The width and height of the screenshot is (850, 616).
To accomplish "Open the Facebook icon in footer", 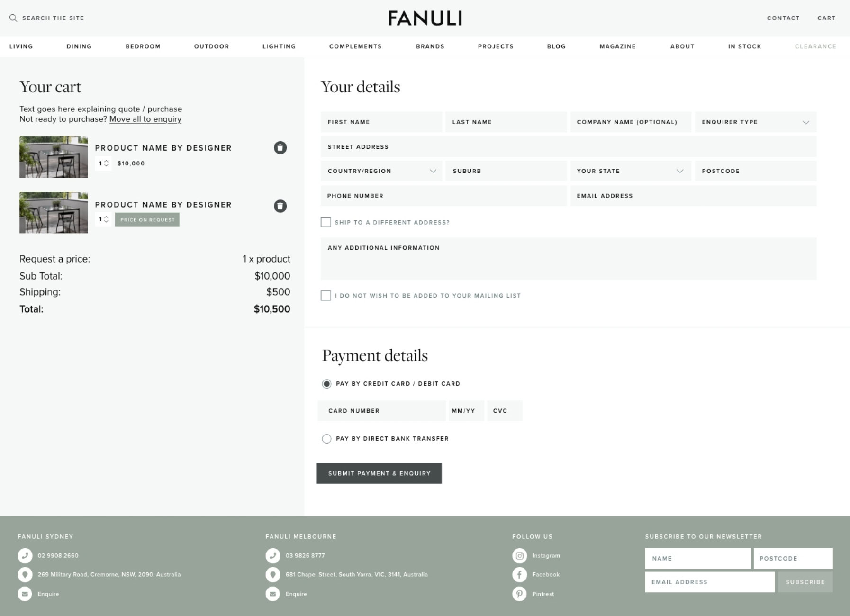I will (519, 575).
